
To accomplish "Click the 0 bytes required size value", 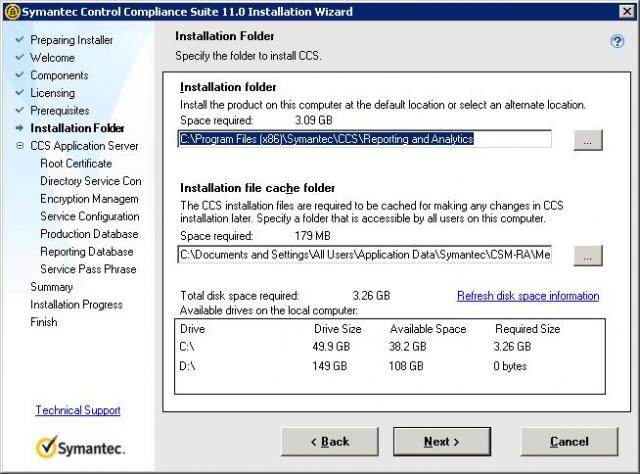I will [510, 366].
